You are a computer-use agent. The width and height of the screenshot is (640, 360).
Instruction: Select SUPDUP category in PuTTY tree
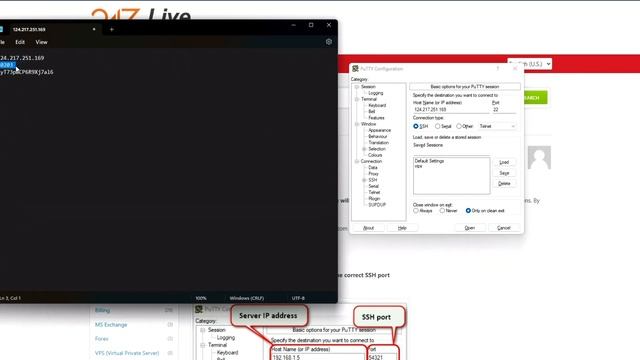pos(377,204)
